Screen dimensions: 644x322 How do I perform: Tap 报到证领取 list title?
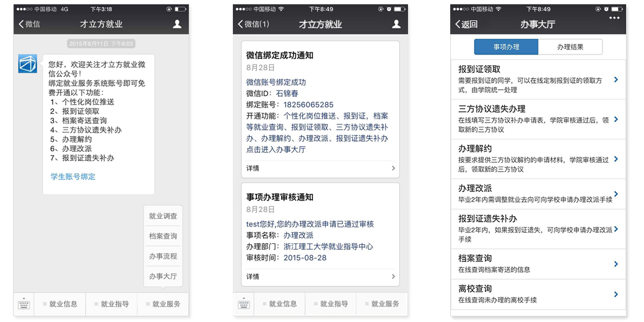pos(479,69)
